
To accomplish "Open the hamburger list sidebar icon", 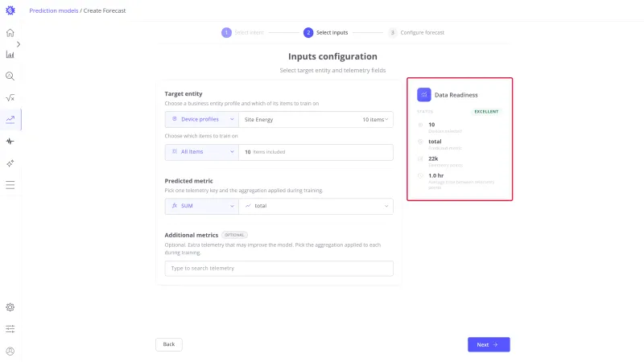I will pos(10,185).
